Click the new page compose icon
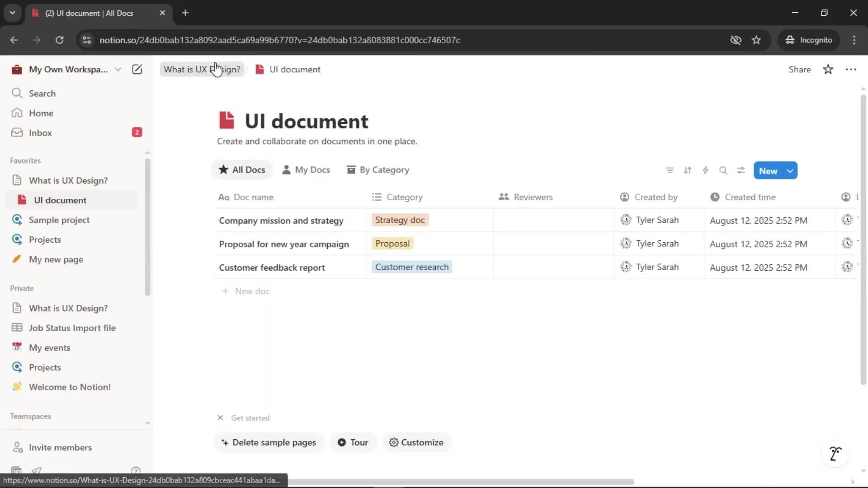This screenshot has height=488, width=868. click(137, 69)
